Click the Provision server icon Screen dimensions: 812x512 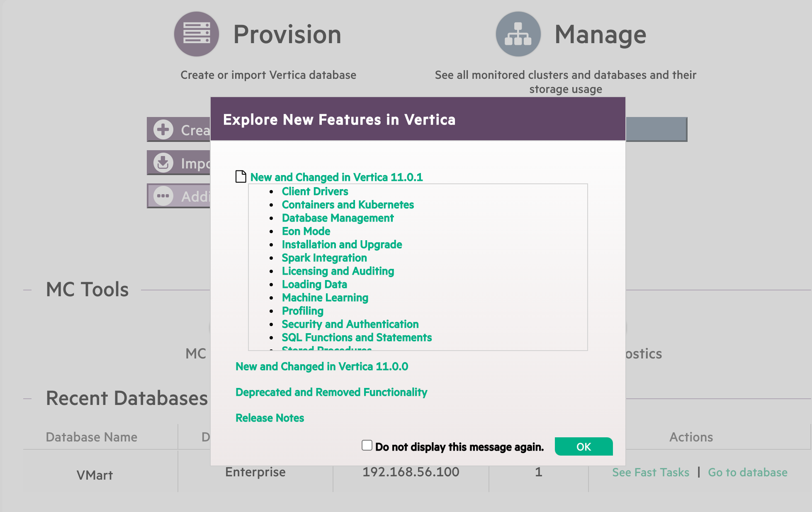(196, 34)
